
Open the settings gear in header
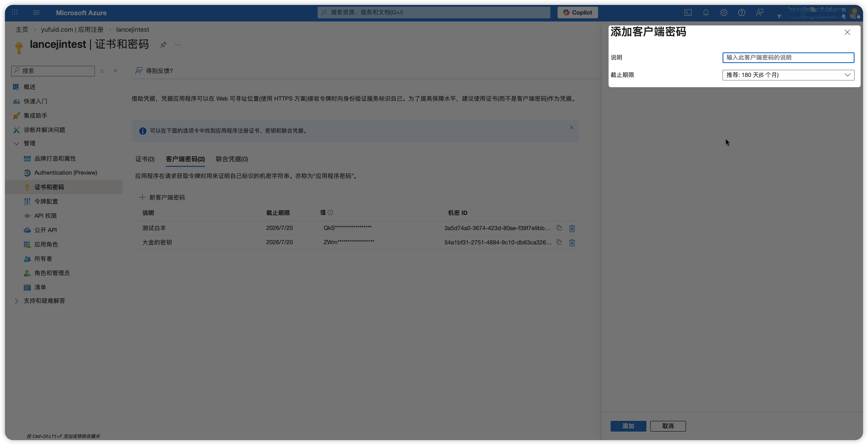[x=723, y=13]
